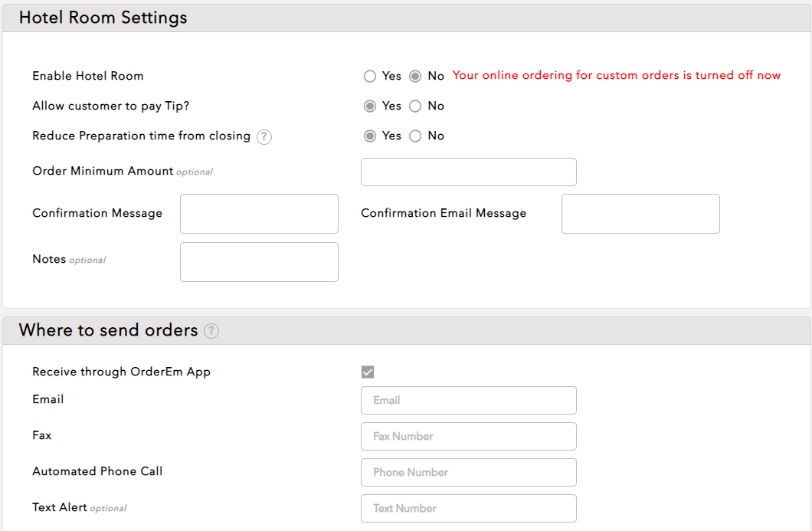Screen dimensions: 812x531
Task: Open help icon beside Reduce Preparation time
Action: point(264,137)
